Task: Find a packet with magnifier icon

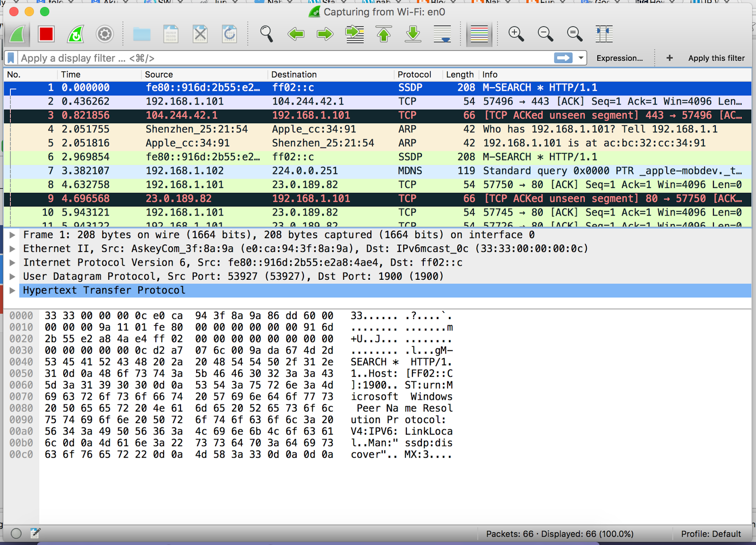Action: pyautogui.click(x=266, y=34)
